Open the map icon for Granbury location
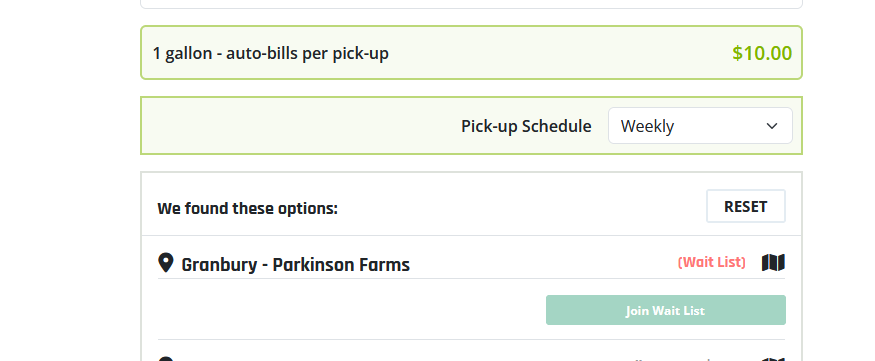 773,262
